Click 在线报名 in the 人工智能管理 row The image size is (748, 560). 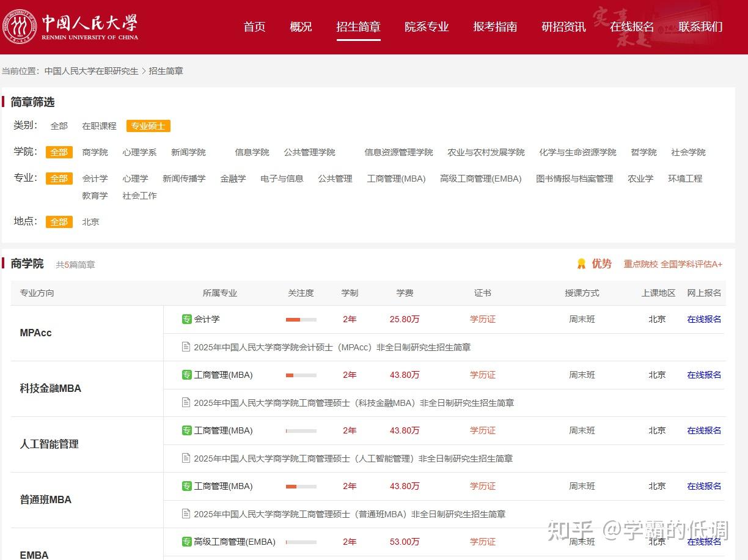click(704, 430)
